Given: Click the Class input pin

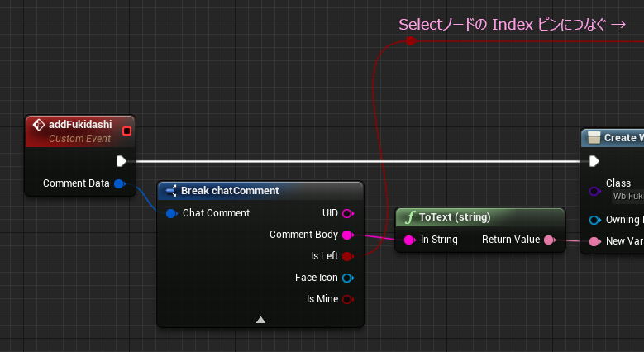Looking at the screenshot, I should click(594, 191).
